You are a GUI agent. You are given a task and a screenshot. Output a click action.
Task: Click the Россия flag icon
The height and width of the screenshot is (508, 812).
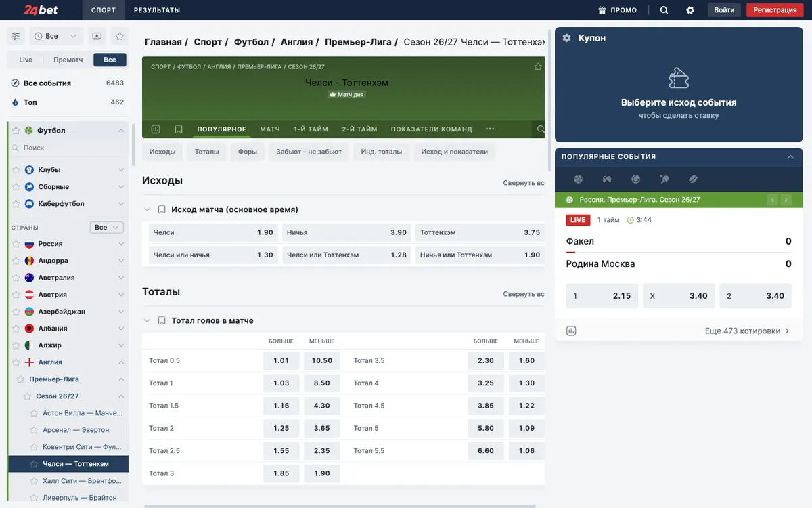click(x=29, y=244)
